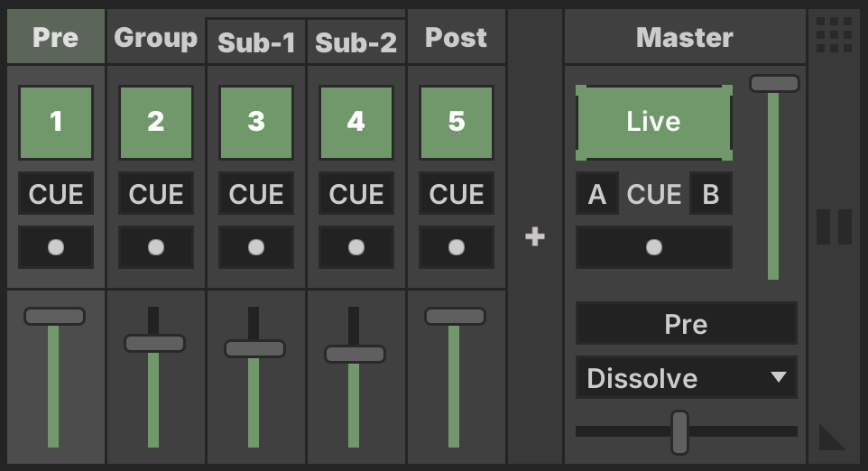868x471 pixels.
Task: Click the dot button under channel 5
Action: click(x=457, y=247)
